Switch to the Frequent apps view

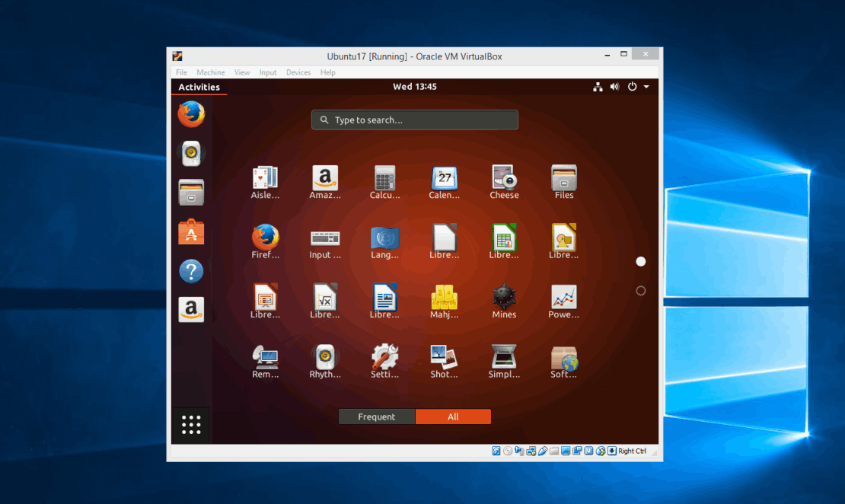click(377, 416)
